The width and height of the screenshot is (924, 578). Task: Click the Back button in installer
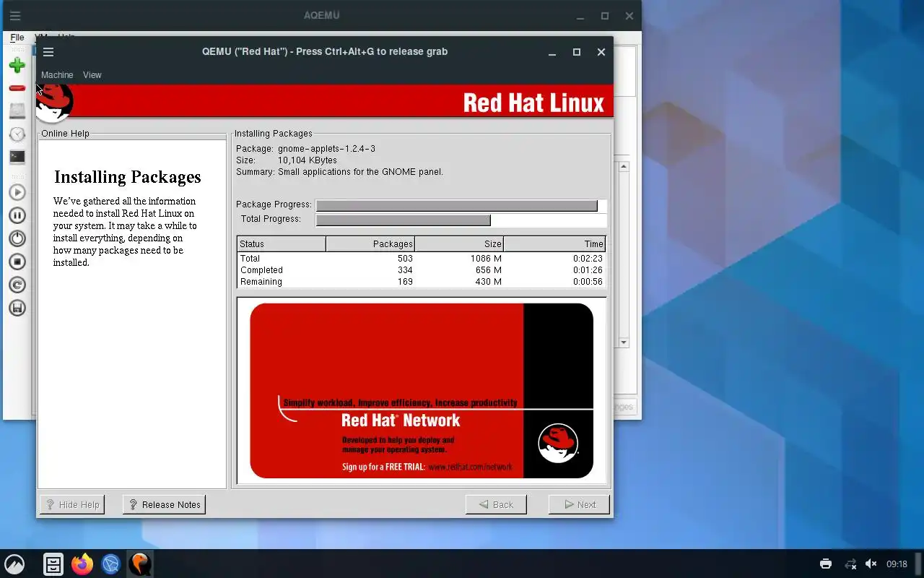(496, 504)
